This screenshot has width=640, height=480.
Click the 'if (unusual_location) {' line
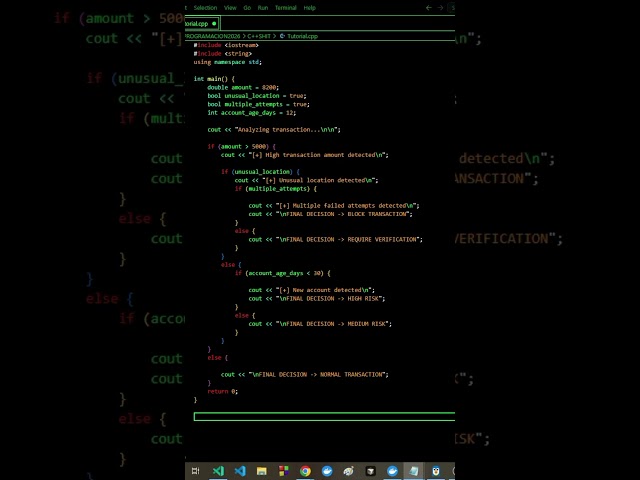click(260, 172)
